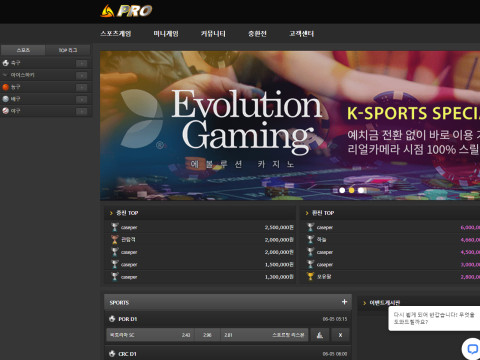Select the CRC D1 league row
Viewport: 480px width, 360px height.
[x=228, y=354]
